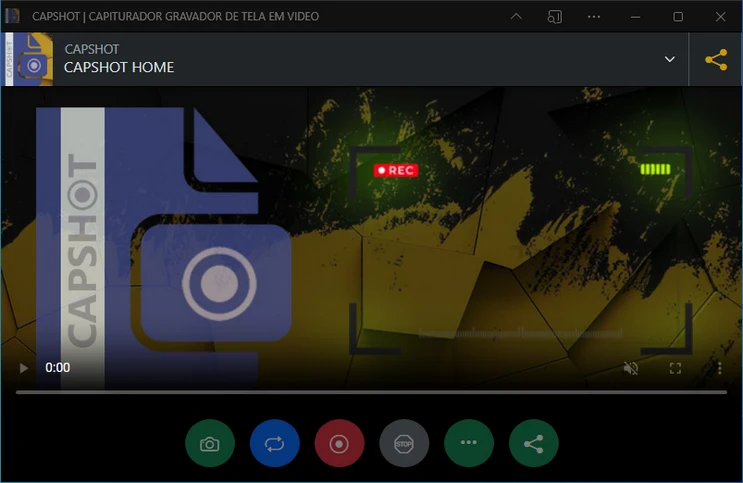Viewport: 743px width, 483px height.
Task: Toggle fullscreen mode on the video player
Action: tap(675, 368)
